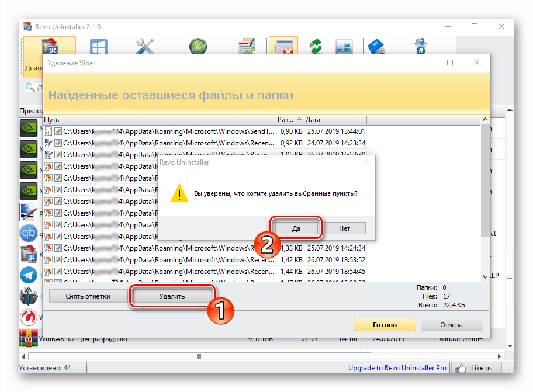Click the Установлено: 44 status text
533x392 pixels.
[x=44, y=368]
